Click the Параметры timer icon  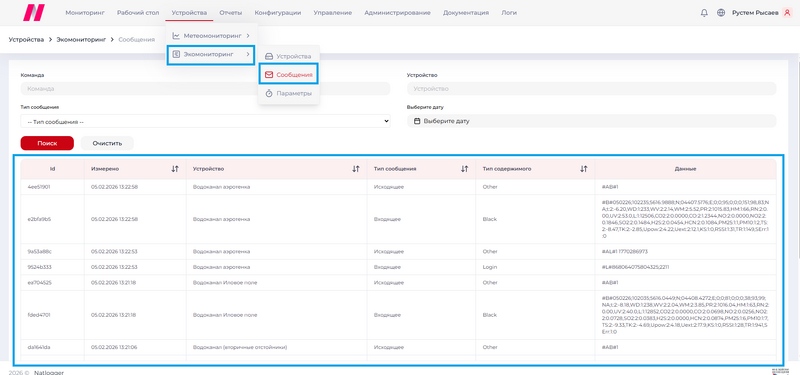pyautogui.click(x=269, y=93)
